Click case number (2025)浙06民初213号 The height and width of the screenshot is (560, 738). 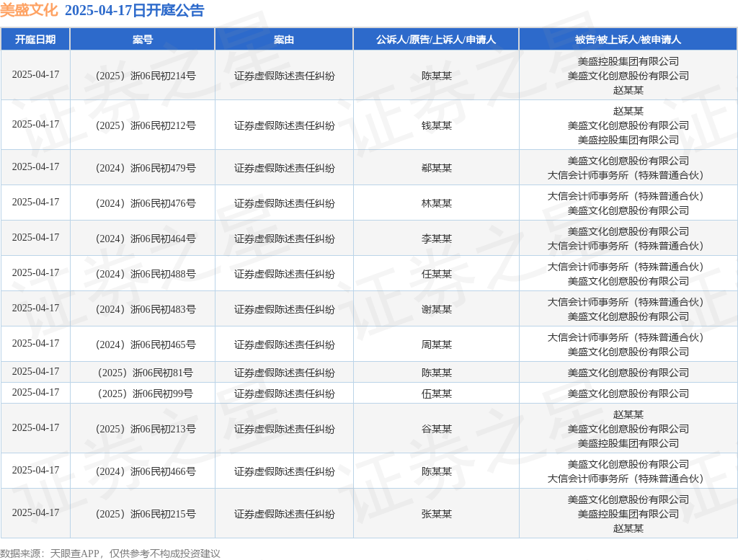[x=146, y=429]
